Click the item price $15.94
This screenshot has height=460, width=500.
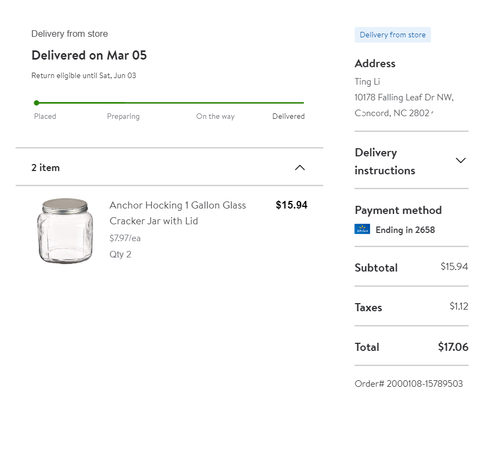point(291,205)
